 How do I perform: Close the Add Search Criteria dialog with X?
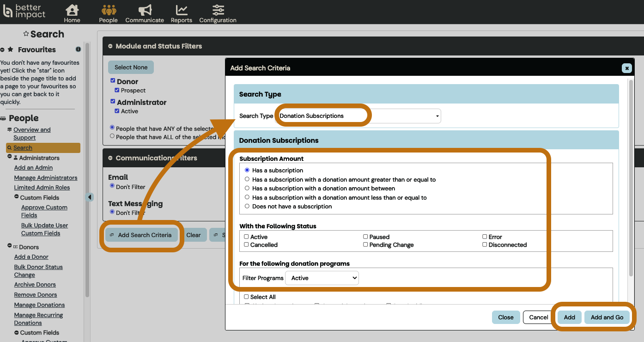(x=626, y=68)
